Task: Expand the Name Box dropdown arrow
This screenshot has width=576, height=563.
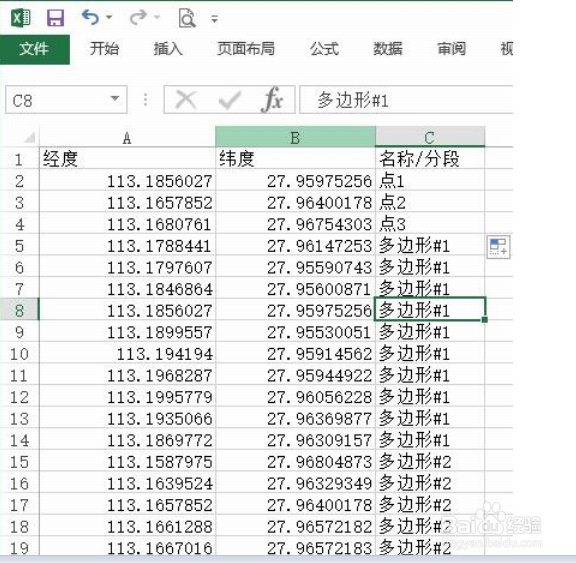Action: 115,99
